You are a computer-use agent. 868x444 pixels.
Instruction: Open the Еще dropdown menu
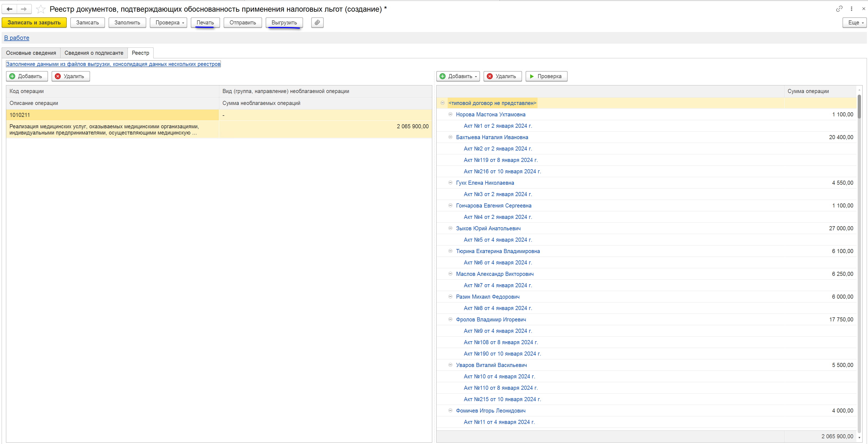[x=854, y=23]
